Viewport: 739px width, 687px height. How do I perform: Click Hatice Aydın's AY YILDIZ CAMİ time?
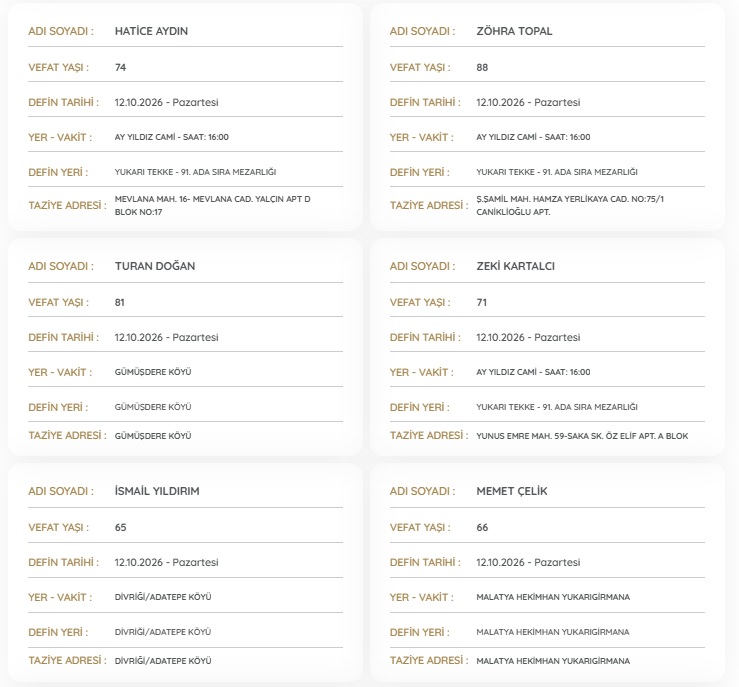(x=172, y=137)
